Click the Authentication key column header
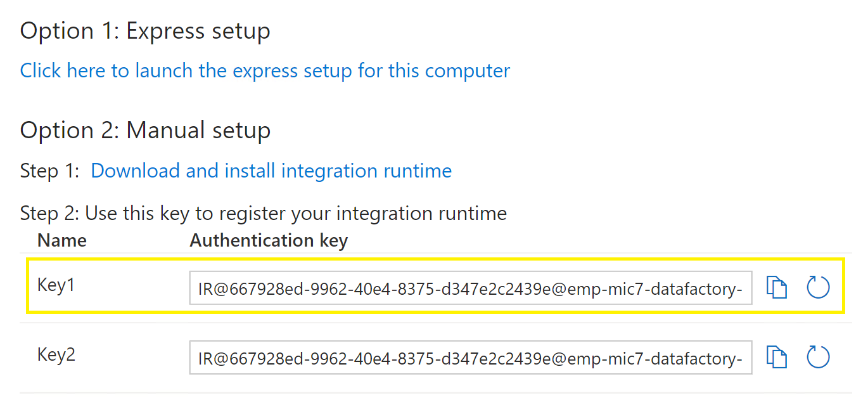Screen dimensions: 868x407 tap(269, 241)
